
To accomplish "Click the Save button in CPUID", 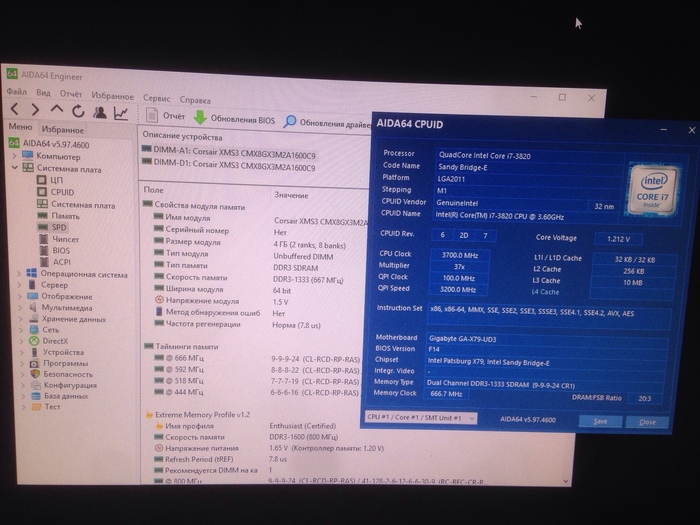I will tap(600, 421).
